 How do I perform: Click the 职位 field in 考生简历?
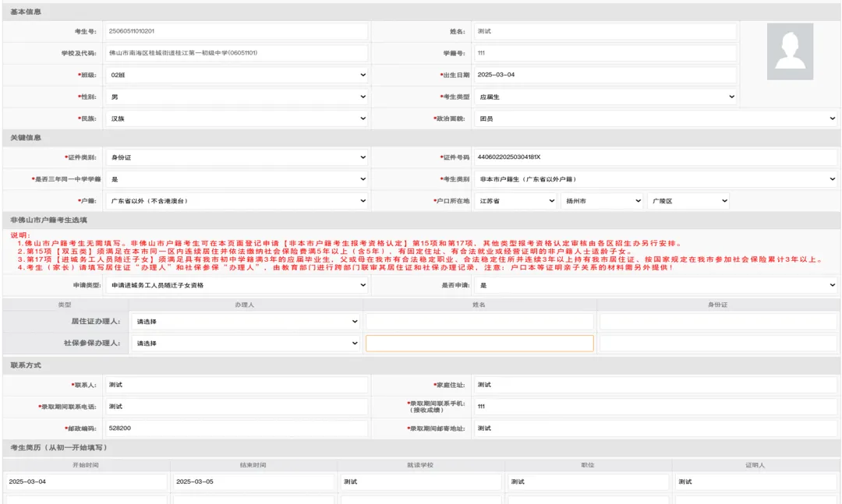point(588,481)
